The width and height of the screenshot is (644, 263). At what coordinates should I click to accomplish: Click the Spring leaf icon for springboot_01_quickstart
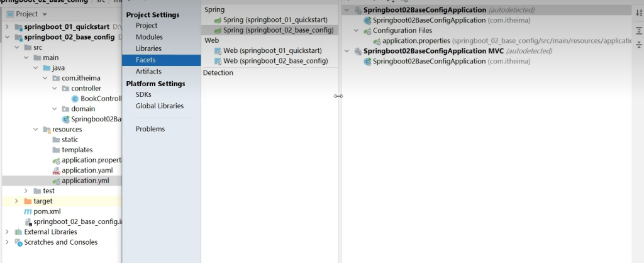218,20
